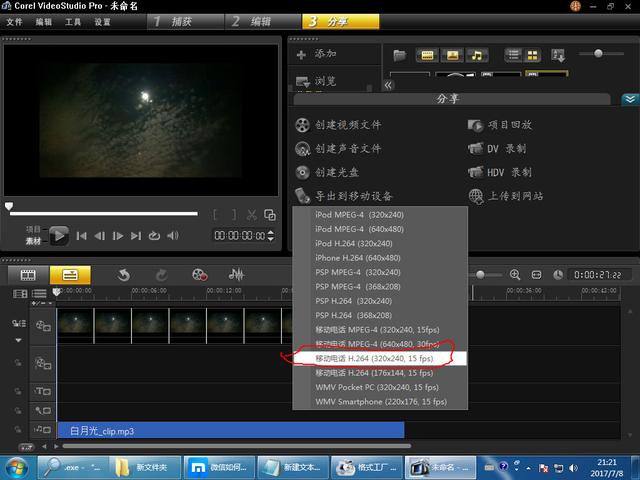Toggle repeat playback loop button
This screenshot has width=640, height=480.
click(x=154, y=236)
